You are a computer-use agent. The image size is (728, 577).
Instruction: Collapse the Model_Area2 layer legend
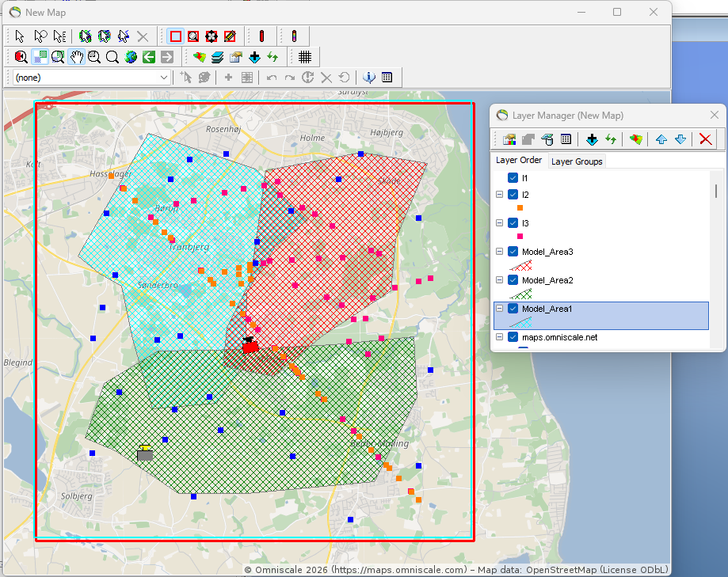click(500, 280)
